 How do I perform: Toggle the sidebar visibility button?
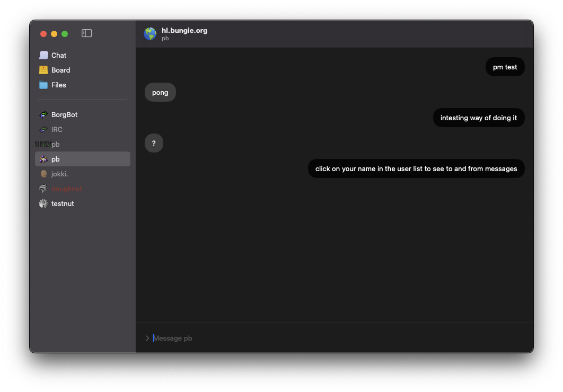(x=86, y=33)
